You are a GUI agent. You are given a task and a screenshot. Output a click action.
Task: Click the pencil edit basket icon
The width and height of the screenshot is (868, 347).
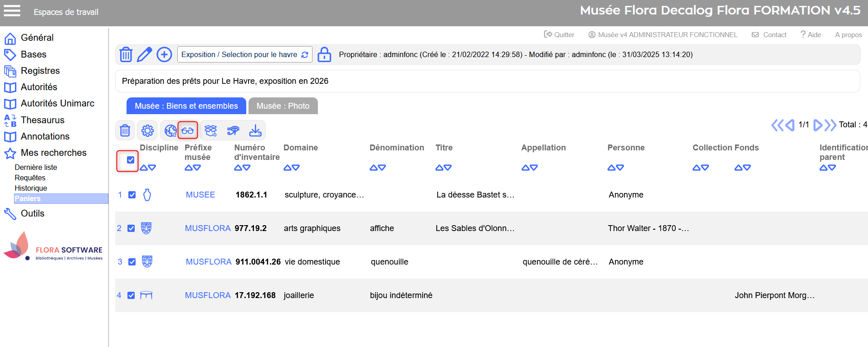click(144, 54)
